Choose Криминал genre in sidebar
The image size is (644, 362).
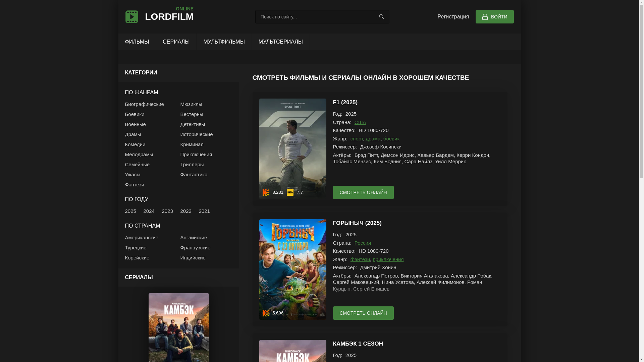tap(192, 144)
